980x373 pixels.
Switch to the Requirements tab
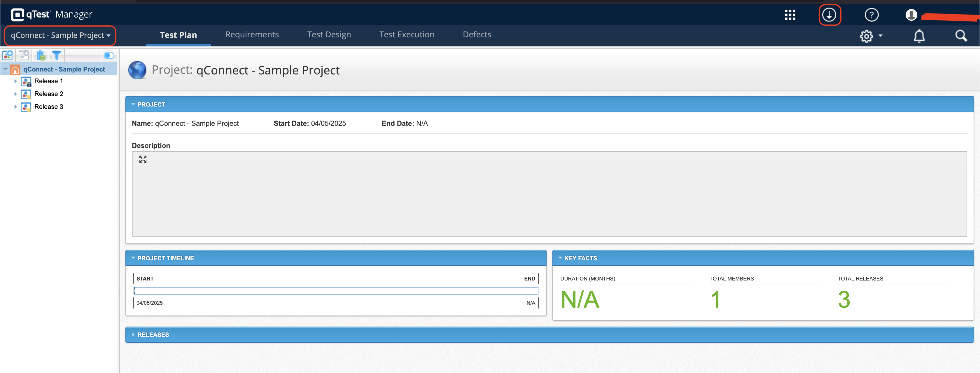point(252,34)
